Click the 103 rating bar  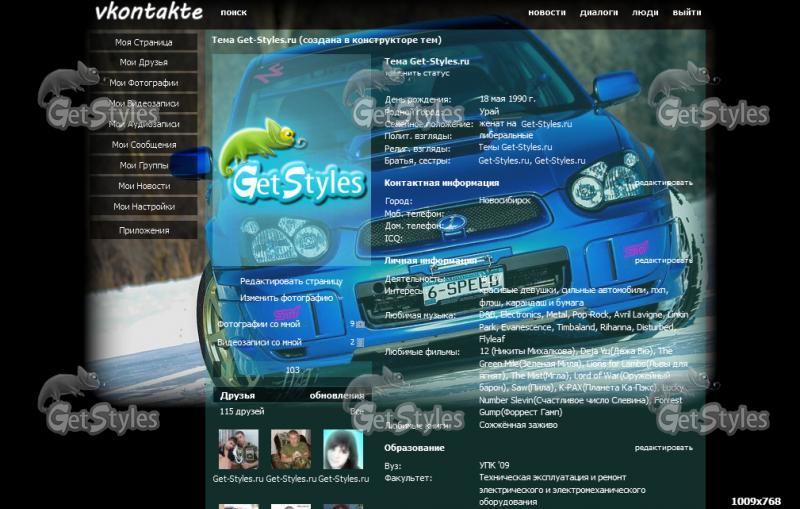click(x=292, y=370)
